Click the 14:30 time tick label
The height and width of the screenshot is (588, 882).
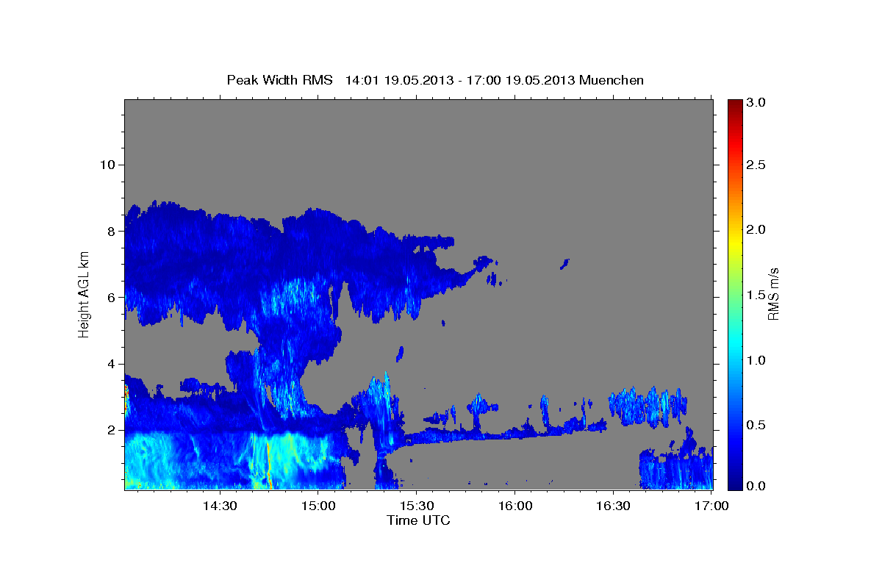click(x=219, y=506)
